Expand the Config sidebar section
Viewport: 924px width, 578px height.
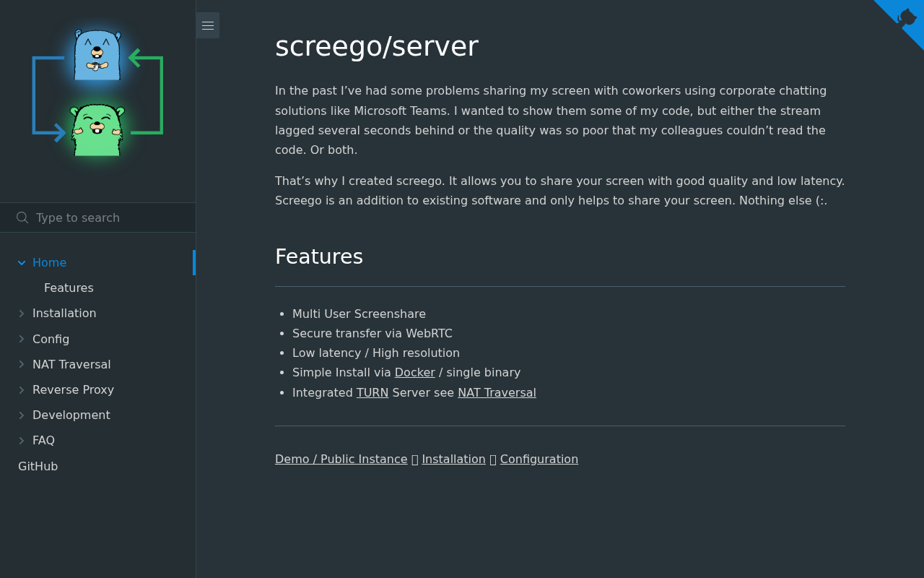coord(19,339)
